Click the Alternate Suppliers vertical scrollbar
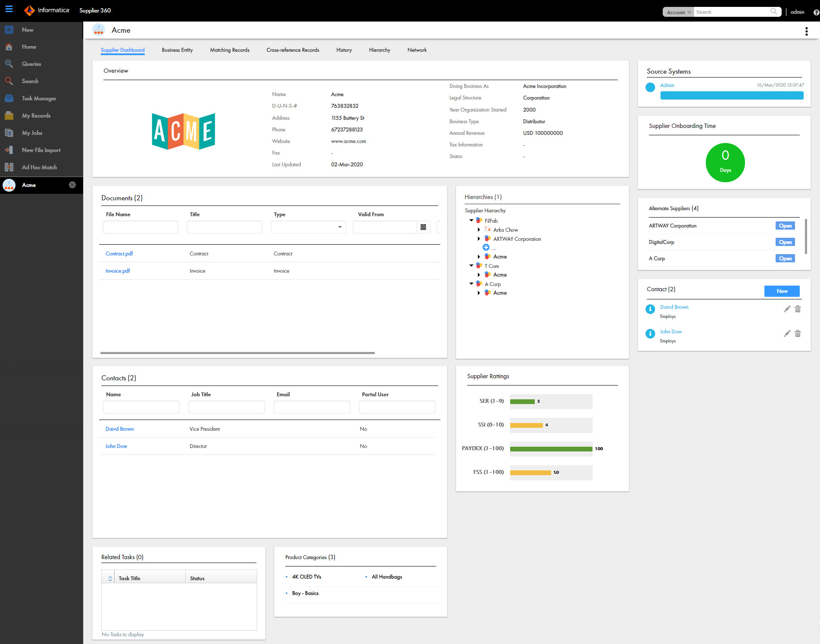The width and height of the screenshot is (820, 644). [806, 237]
